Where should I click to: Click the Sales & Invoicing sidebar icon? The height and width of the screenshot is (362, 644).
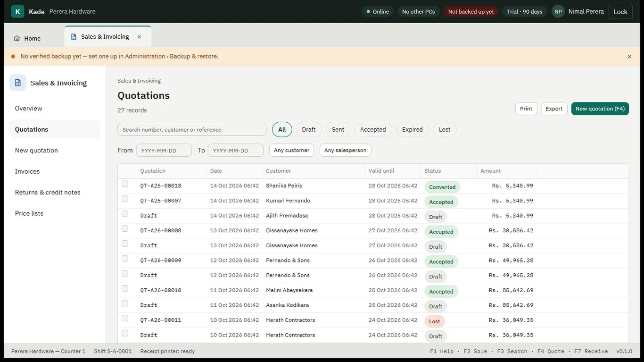pos(18,83)
